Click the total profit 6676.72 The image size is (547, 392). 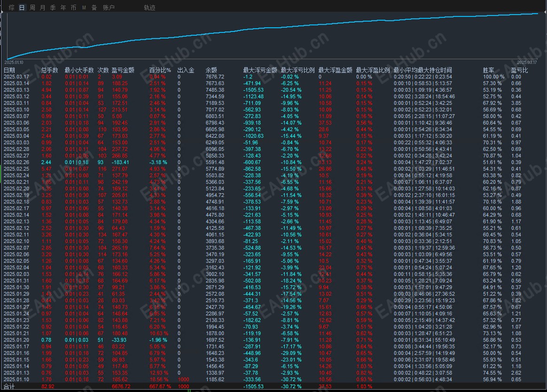[121, 386]
